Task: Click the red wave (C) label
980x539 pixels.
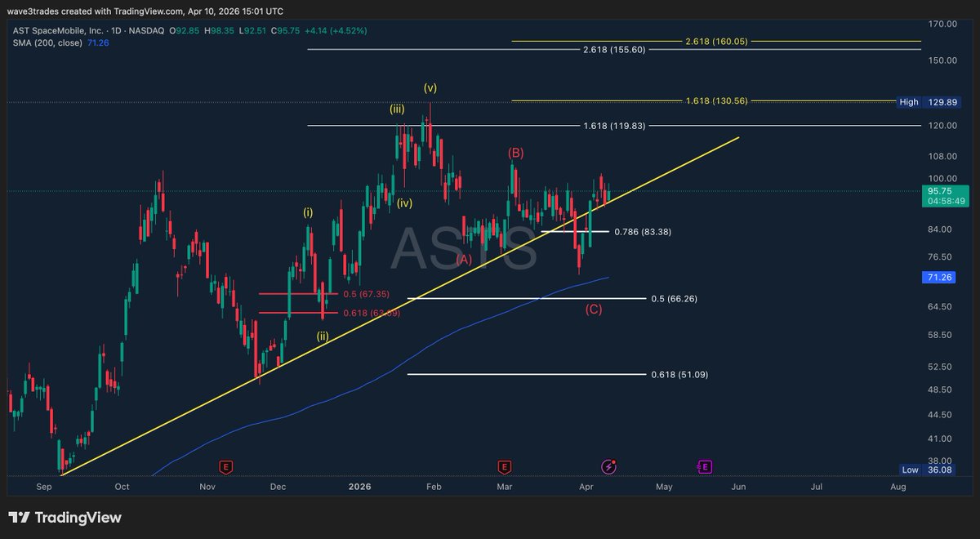Action: coord(594,310)
